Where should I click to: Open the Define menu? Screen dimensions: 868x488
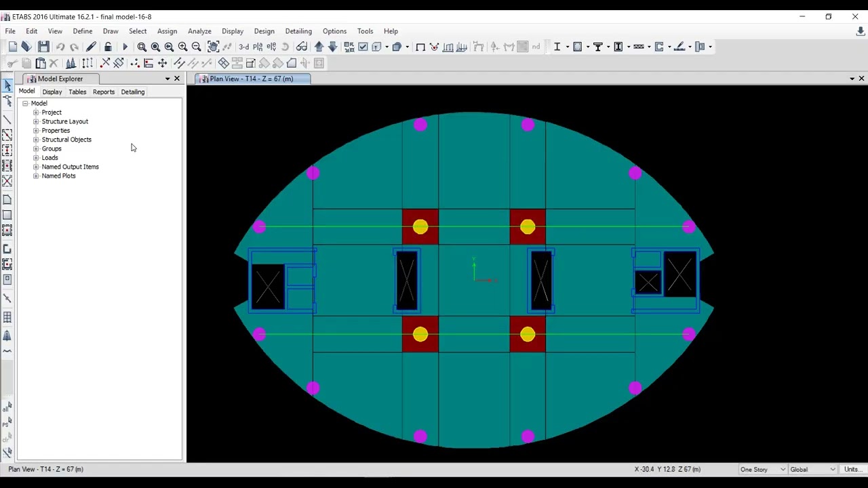pos(83,31)
